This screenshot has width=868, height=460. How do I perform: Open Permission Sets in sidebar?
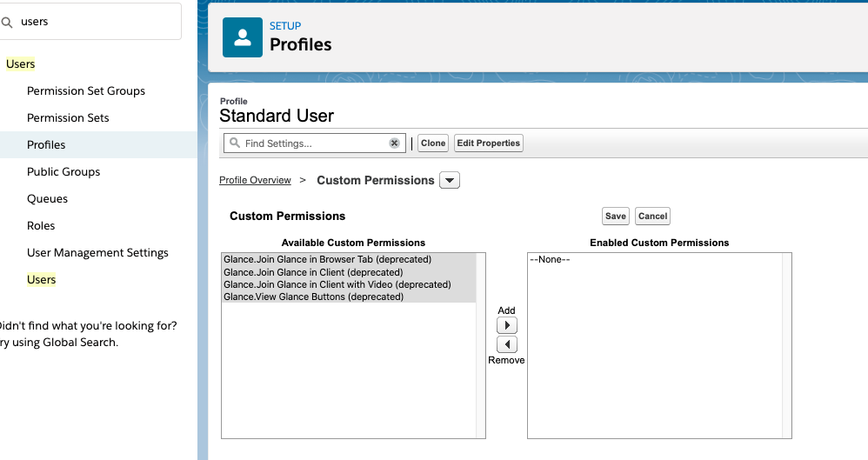click(68, 118)
